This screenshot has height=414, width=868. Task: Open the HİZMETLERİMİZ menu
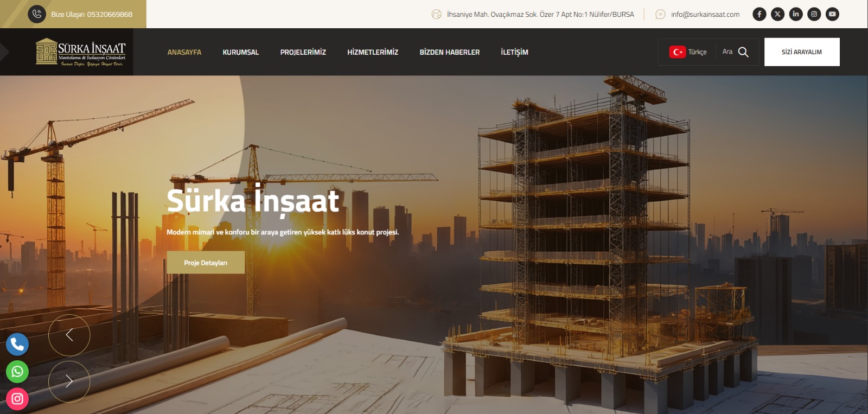click(x=373, y=52)
